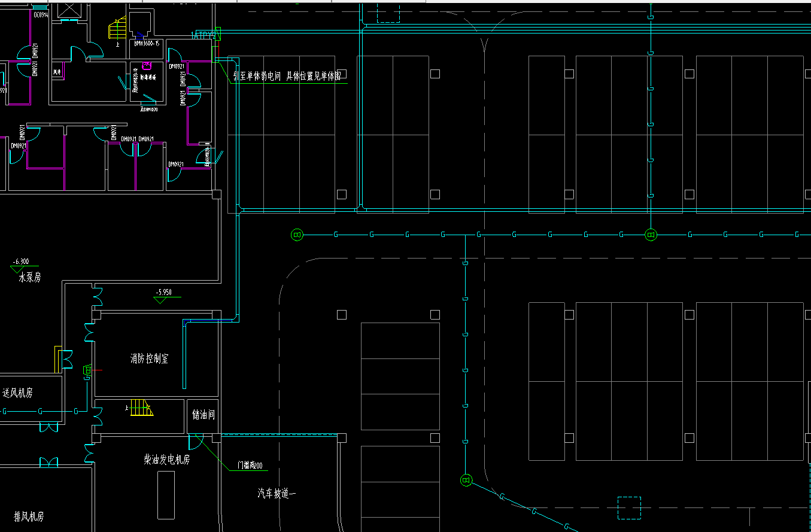
Task: Click the 送风机房 room label
Action: 17,393
